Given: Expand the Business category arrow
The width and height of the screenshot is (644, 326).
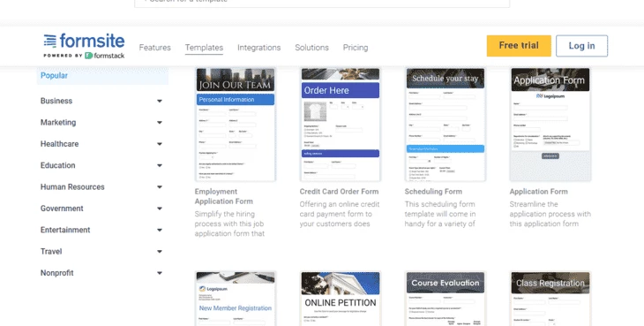Looking at the screenshot, I should point(160,101).
